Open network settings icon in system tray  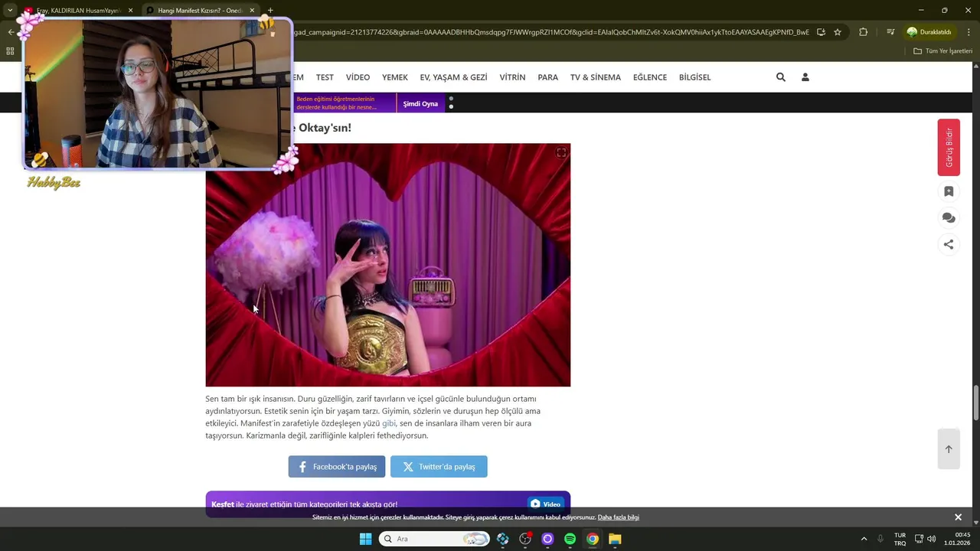(919, 539)
